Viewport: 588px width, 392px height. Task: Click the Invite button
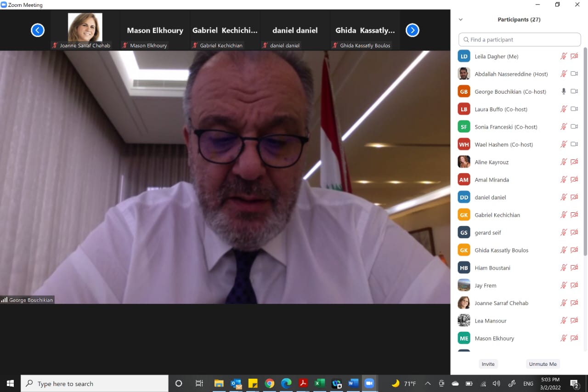488,364
